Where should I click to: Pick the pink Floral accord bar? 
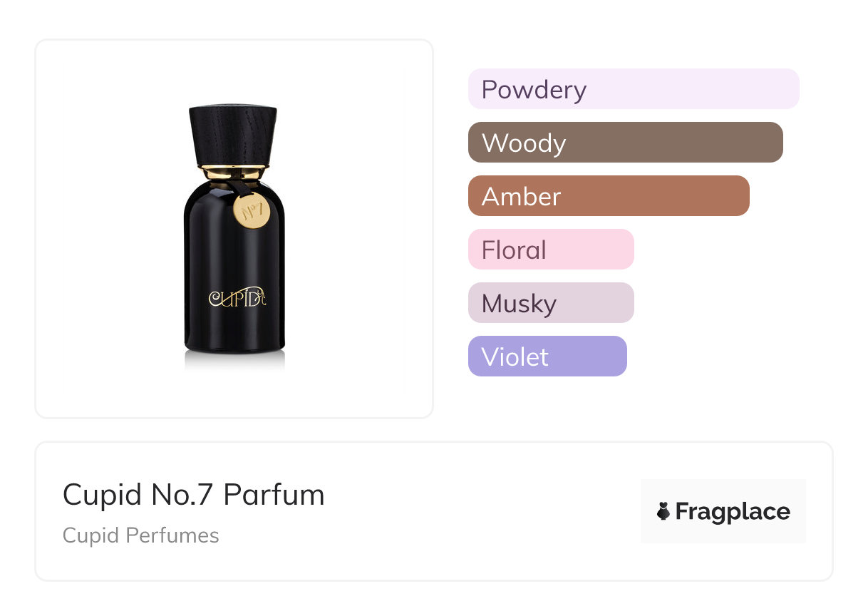coord(550,250)
